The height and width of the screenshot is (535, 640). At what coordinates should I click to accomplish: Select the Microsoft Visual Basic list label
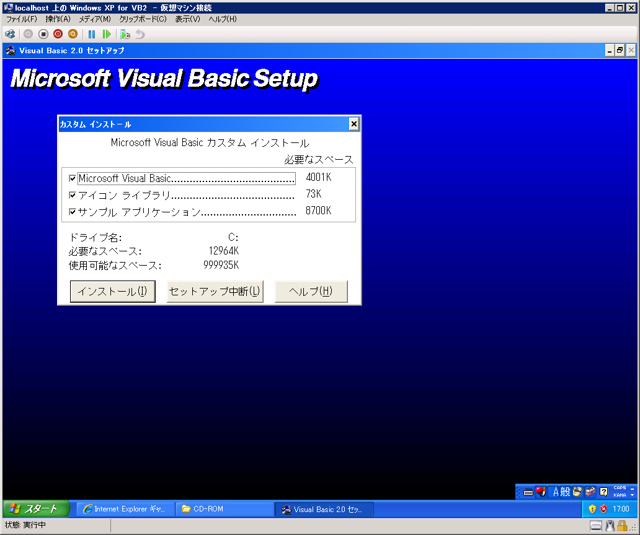[x=186, y=178]
